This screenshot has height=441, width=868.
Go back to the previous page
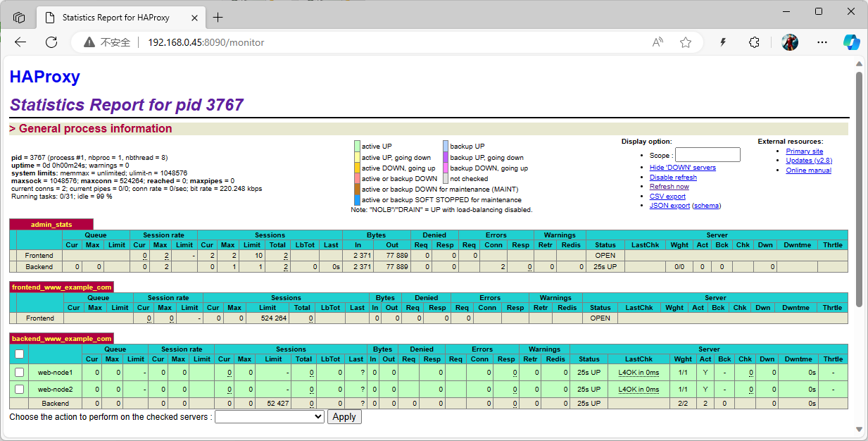click(x=20, y=42)
